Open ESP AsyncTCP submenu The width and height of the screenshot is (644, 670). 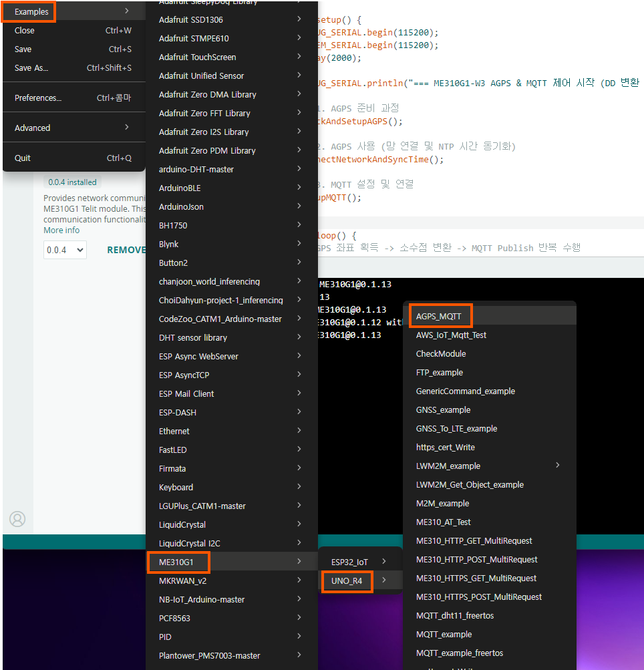[232, 375]
